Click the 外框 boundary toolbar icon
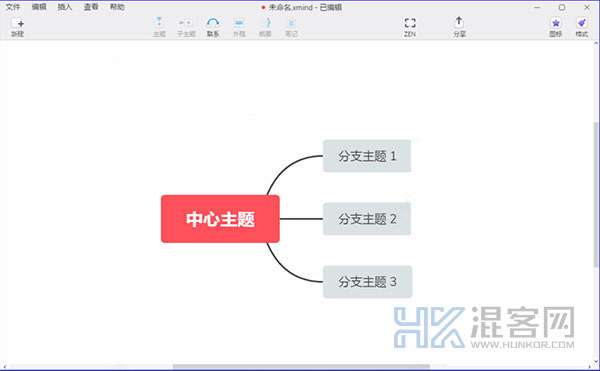Viewport: 600px width, 371px height. point(239,27)
